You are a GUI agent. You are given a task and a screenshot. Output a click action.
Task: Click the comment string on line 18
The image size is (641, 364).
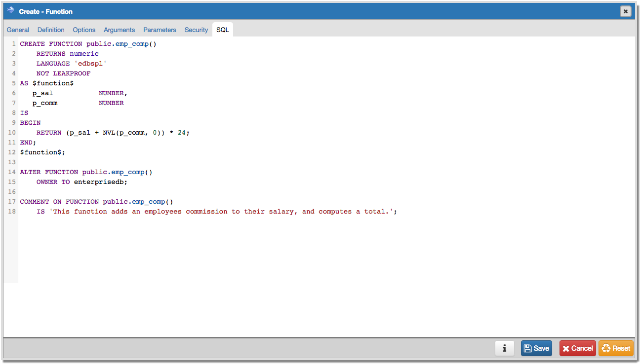tap(223, 212)
